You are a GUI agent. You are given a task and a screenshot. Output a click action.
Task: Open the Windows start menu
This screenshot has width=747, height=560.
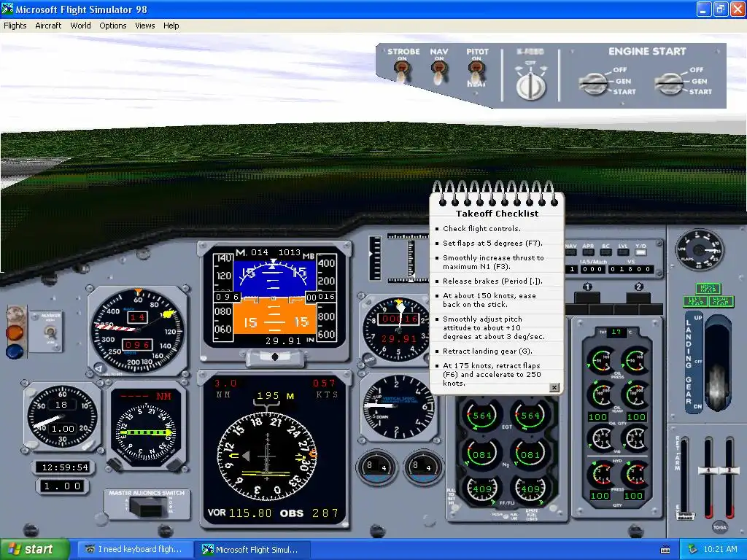click(34, 550)
